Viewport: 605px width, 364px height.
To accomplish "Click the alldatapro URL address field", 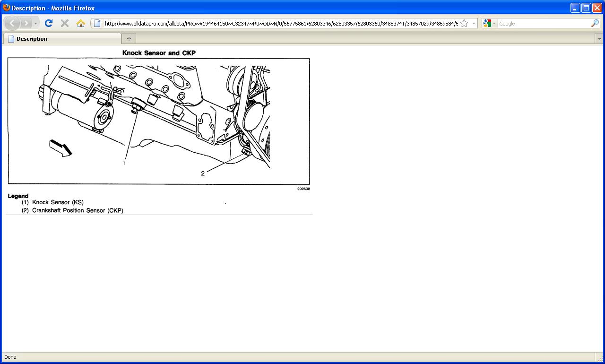I will click(281, 23).
